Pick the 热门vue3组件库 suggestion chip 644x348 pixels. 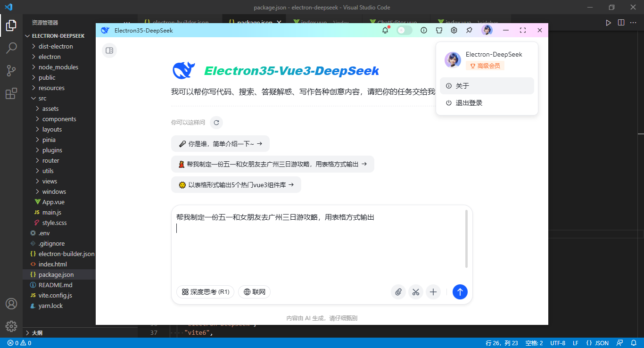click(x=236, y=185)
